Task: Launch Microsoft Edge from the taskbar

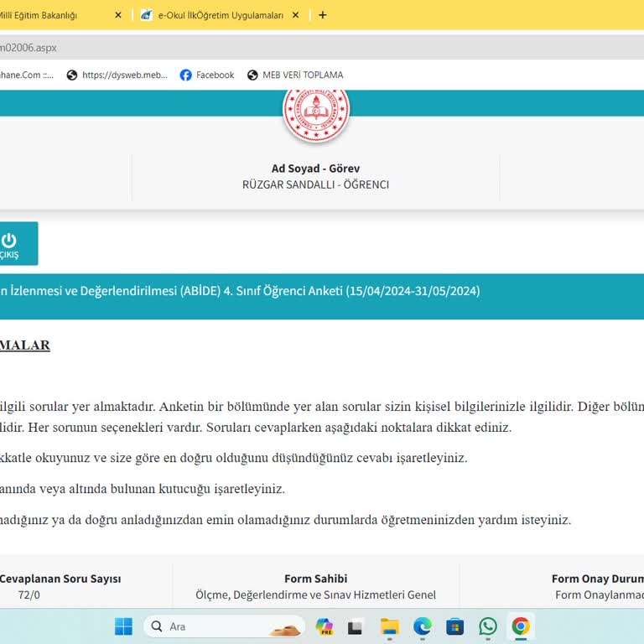Action: [423, 626]
